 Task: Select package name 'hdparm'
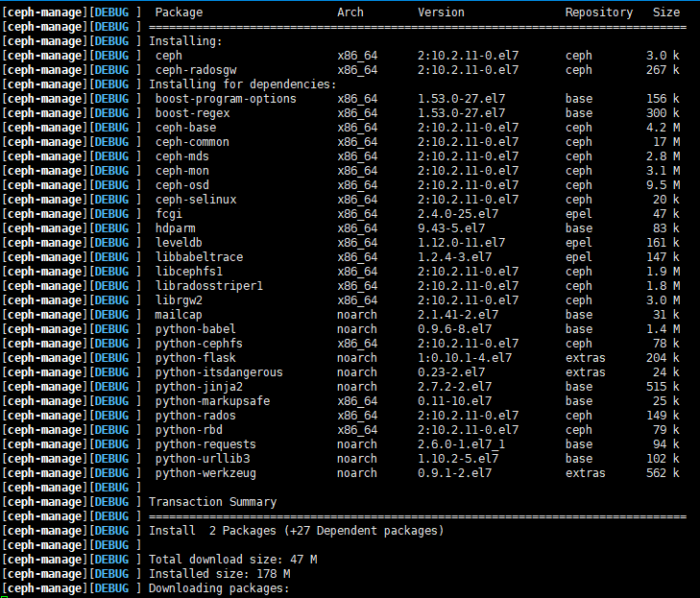(x=176, y=228)
